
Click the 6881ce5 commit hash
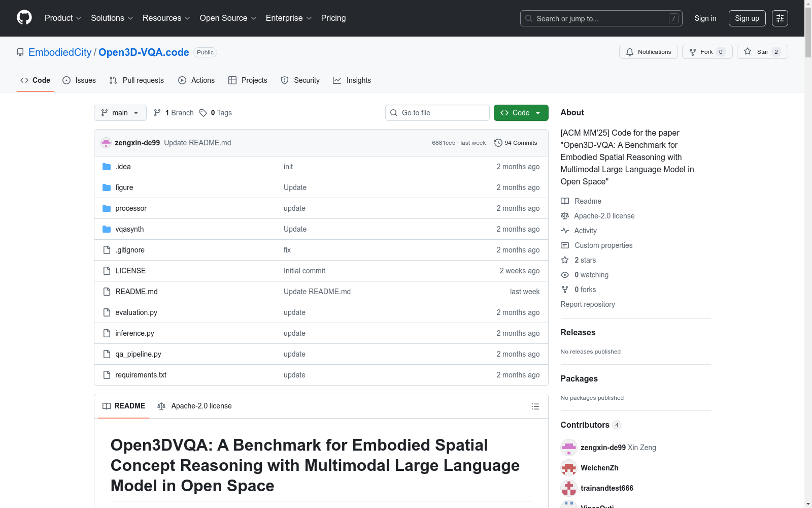click(x=444, y=143)
